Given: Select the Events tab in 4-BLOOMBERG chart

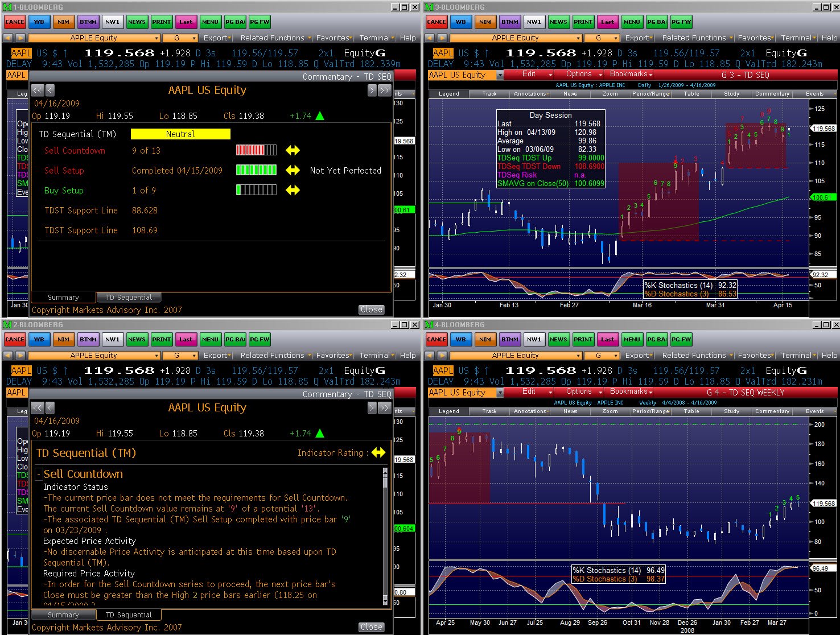Looking at the screenshot, I should click(x=814, y=411).
